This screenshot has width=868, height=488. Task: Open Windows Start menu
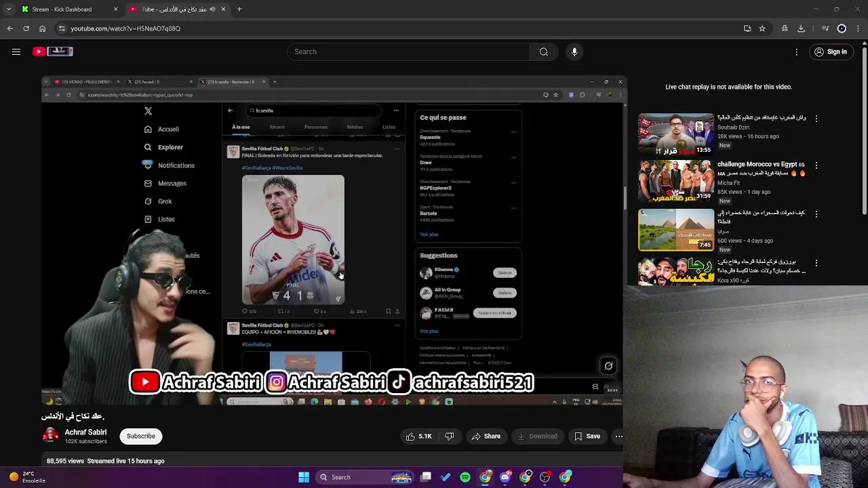(x=304, y=477)
